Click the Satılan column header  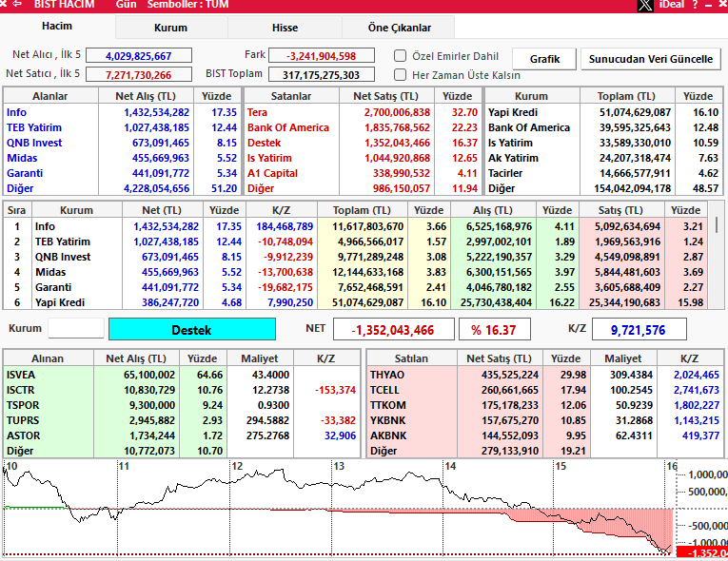pyautogui.click(x=411, y=358)
